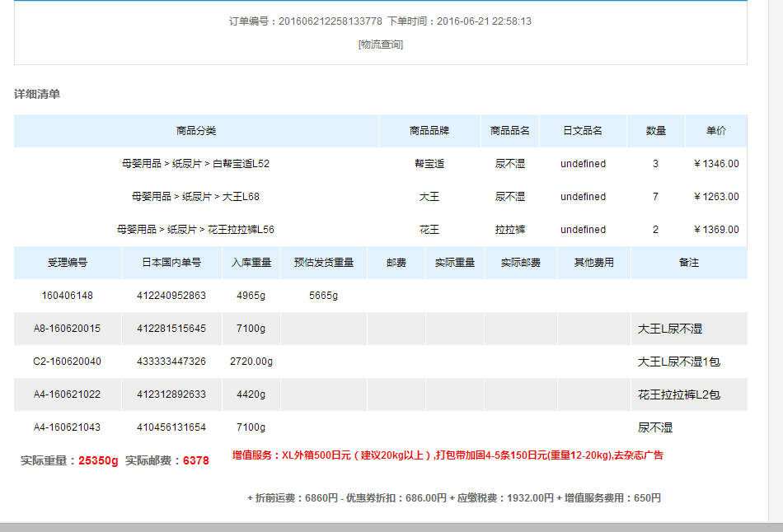783x532 pixels.
Task: Click the 详细清单 heading
Action: click(x=37, y=94)
